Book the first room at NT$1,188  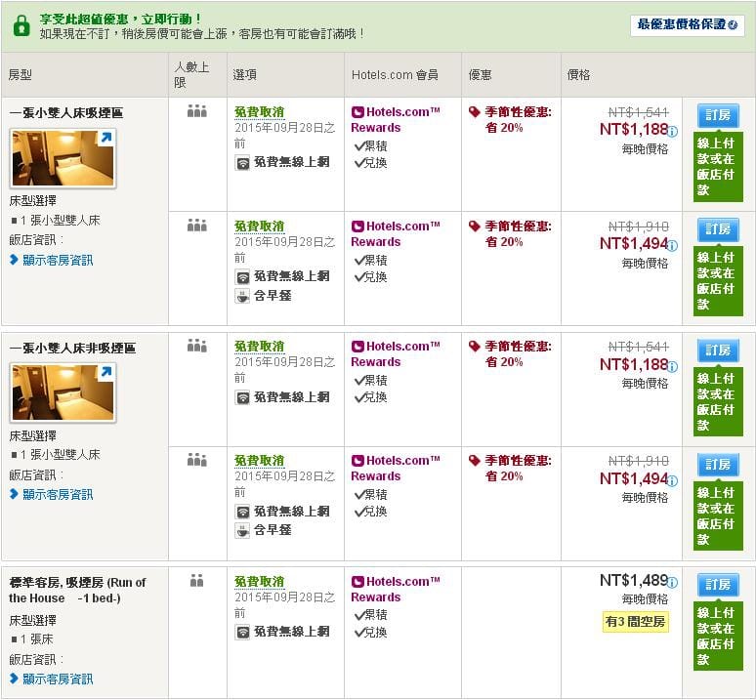(718, 115)
